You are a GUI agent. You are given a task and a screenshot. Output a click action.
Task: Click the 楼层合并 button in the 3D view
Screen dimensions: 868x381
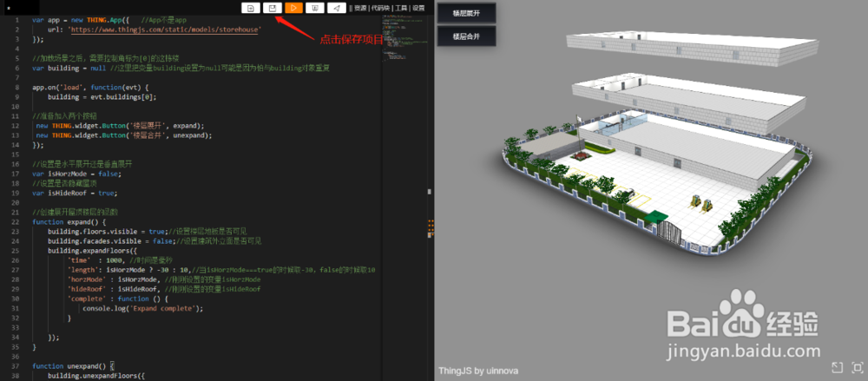(x=466, y=36)
